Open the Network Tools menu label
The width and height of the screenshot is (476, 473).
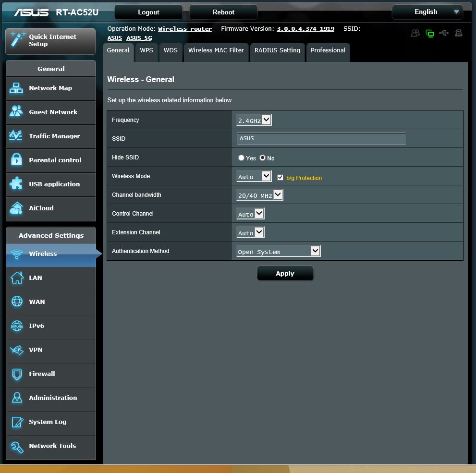pos(52,446)
